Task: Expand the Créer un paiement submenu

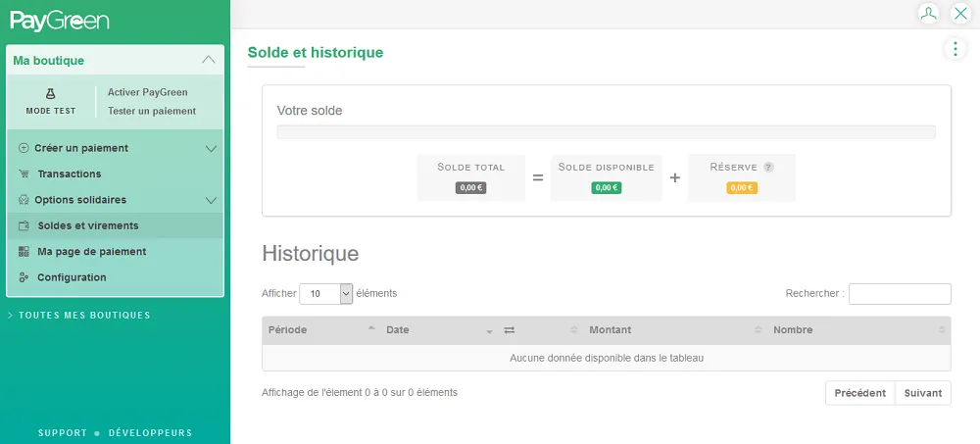Action: click(x=210, y=149)
